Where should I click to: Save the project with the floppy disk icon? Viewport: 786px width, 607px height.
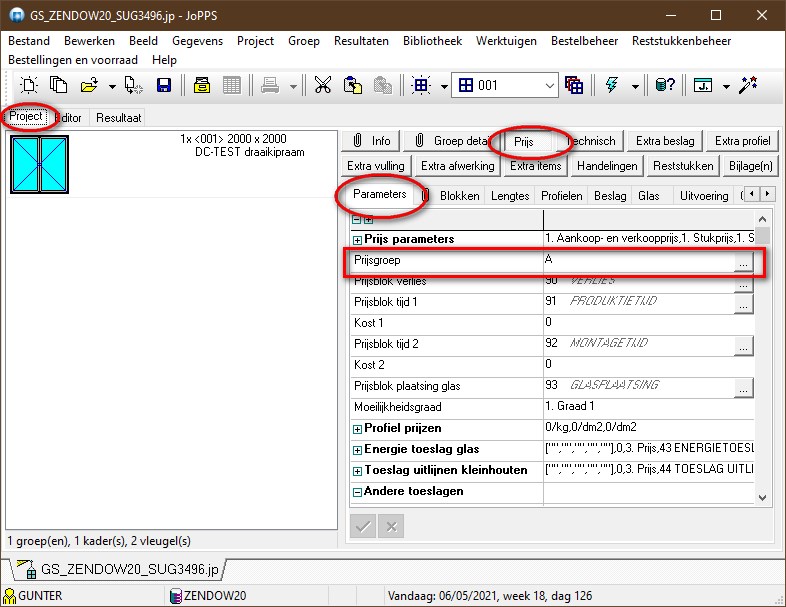[164, 85]
